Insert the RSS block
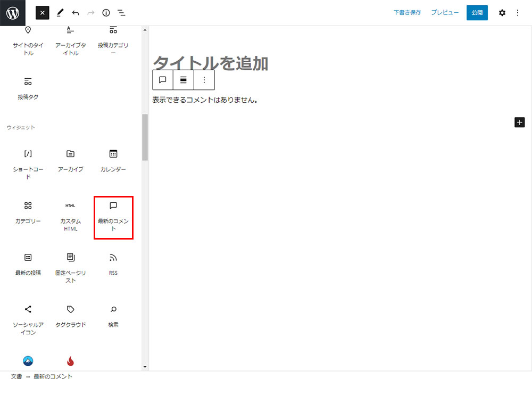This screenshot has width=532, height=395. pos(113,264)
